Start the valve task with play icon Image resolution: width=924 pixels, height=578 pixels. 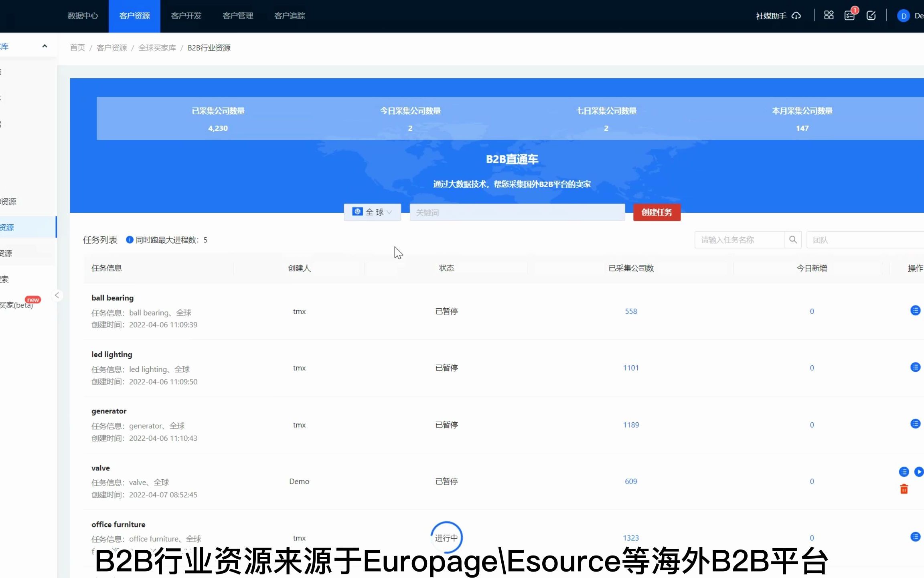919,472
